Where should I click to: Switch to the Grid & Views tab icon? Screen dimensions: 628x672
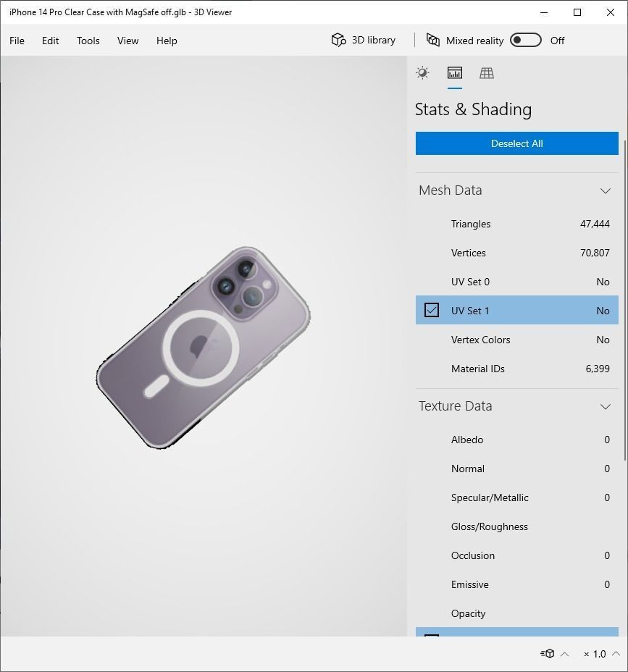tap(487, 73)
